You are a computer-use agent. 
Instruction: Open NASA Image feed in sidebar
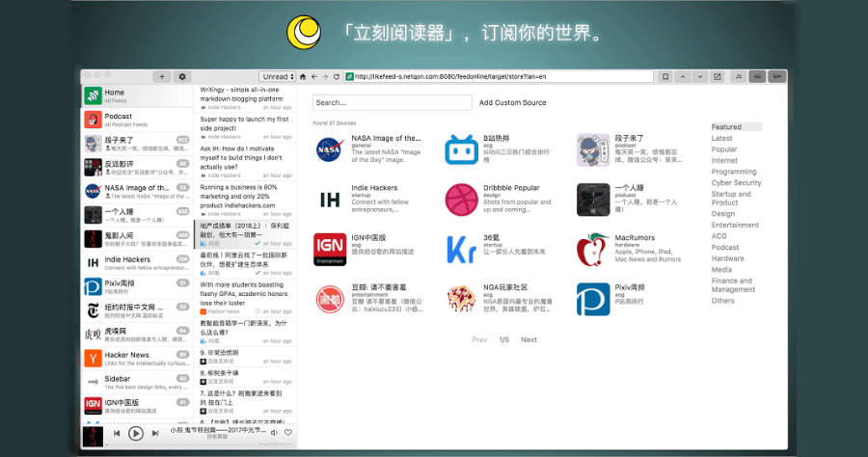[137, 191]
